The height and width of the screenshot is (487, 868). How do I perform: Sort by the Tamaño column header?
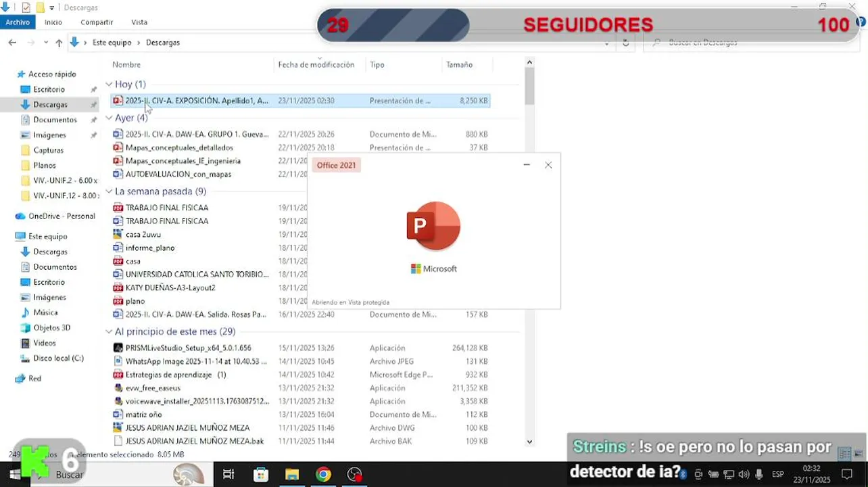point(459,65)
